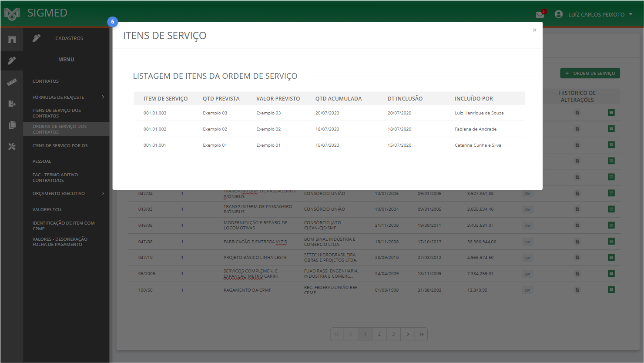Open green list icon for row 047/10
The height and width of the screenshot is (363, 644).
(x=611, y=257)
